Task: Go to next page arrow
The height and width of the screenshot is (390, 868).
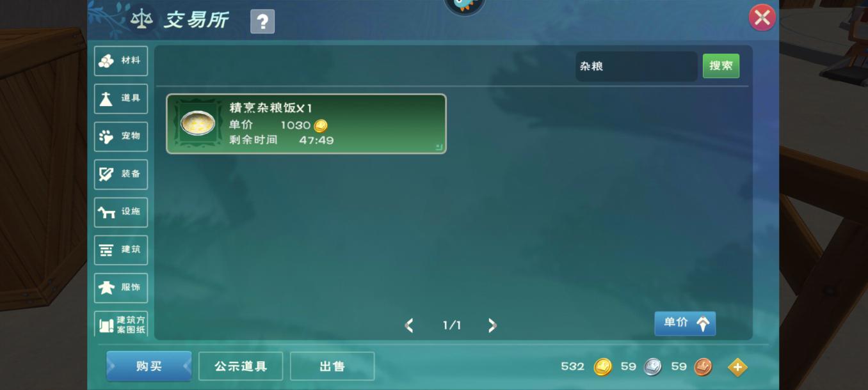Action: (492, 325)
